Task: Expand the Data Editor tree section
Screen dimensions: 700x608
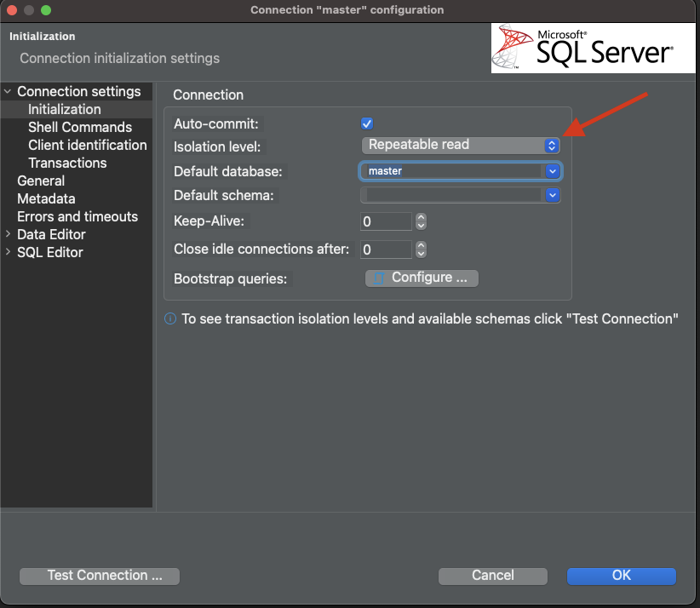Action: (x=9, y=234)
